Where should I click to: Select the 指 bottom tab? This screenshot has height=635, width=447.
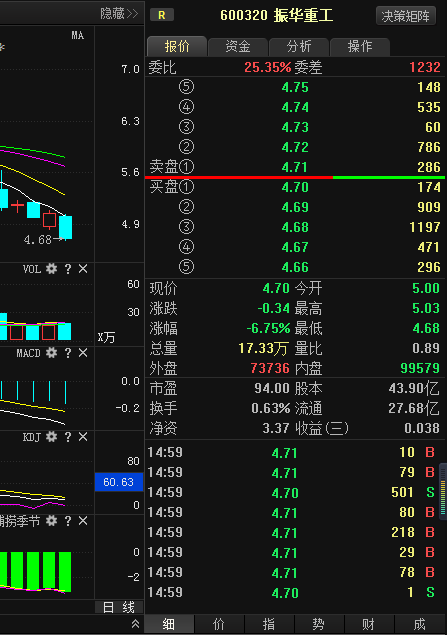tap(269, 624)
